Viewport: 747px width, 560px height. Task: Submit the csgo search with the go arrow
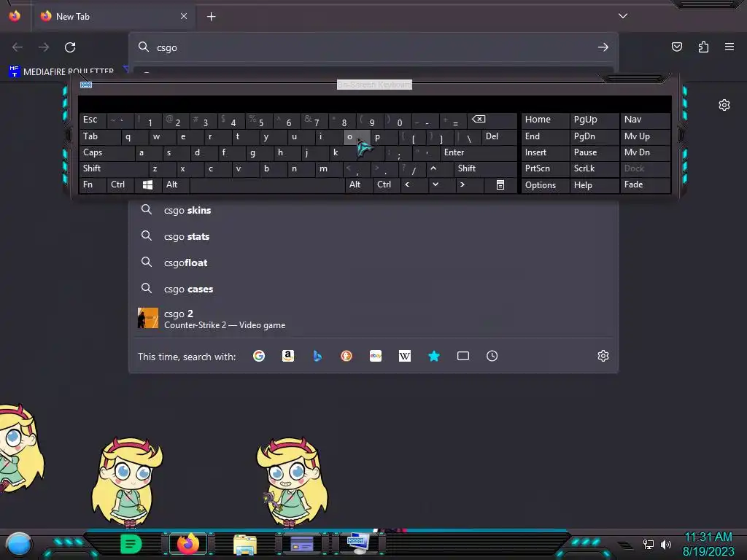coord(603,47)
